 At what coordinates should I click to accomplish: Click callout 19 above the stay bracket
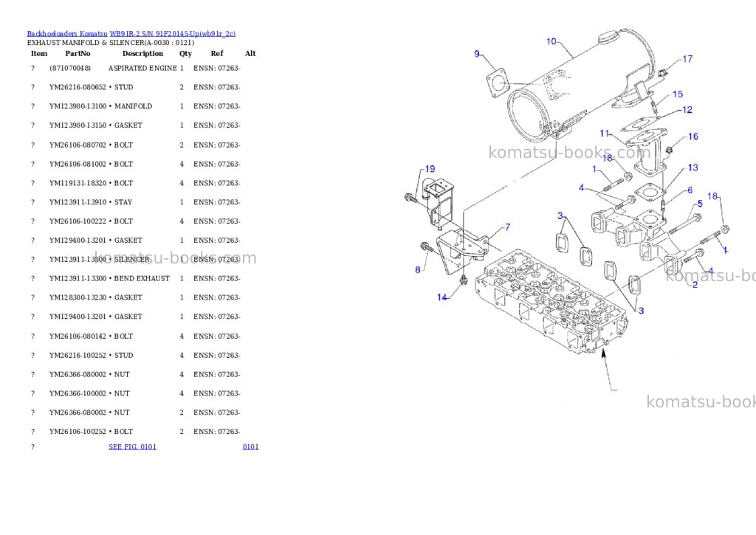tap(430, 169)
